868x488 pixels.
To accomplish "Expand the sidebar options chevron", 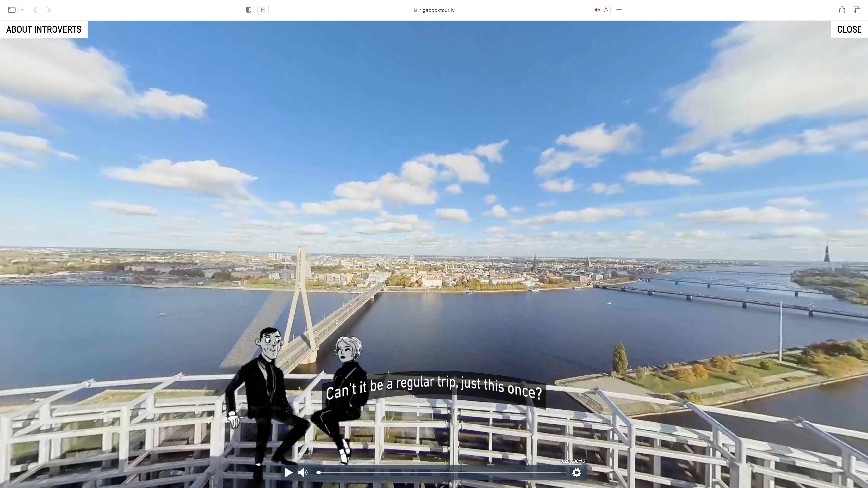I will [22, 10].
